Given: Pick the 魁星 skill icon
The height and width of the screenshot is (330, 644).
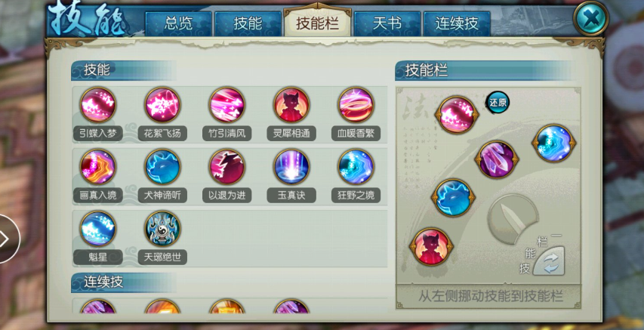Looking at the screenshot, I should coord(97,229).
